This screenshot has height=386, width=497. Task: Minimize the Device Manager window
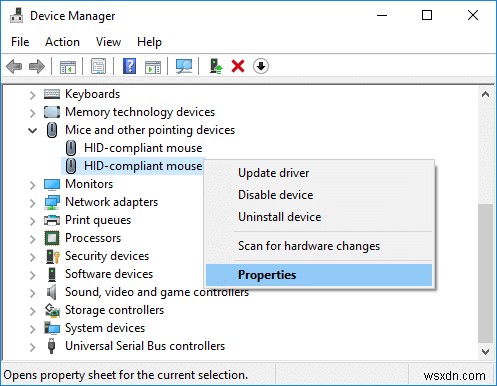(x=382, y=15)
